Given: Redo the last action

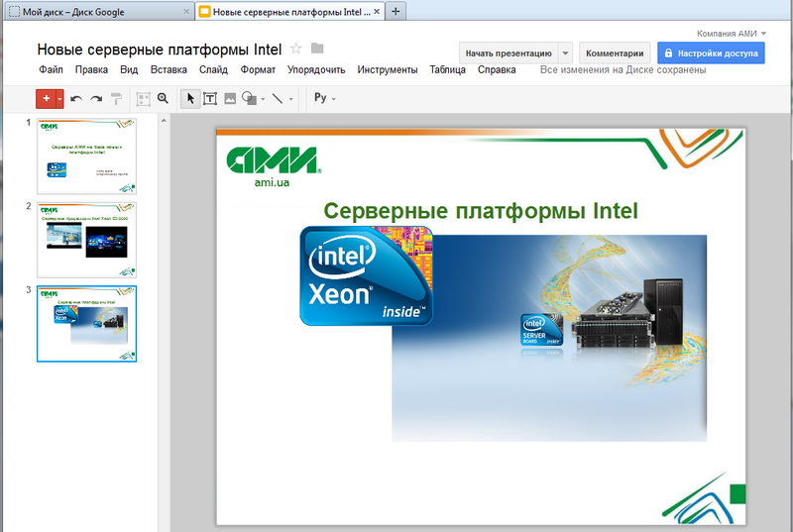Looking at the screenshot, I should [96, 98].
